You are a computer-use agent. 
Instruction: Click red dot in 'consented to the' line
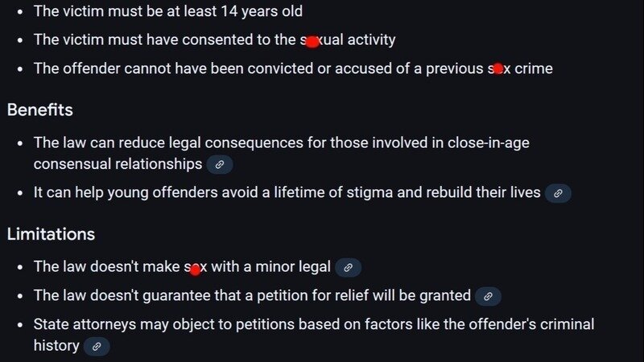pyautogui.click(x=312, y=41)
